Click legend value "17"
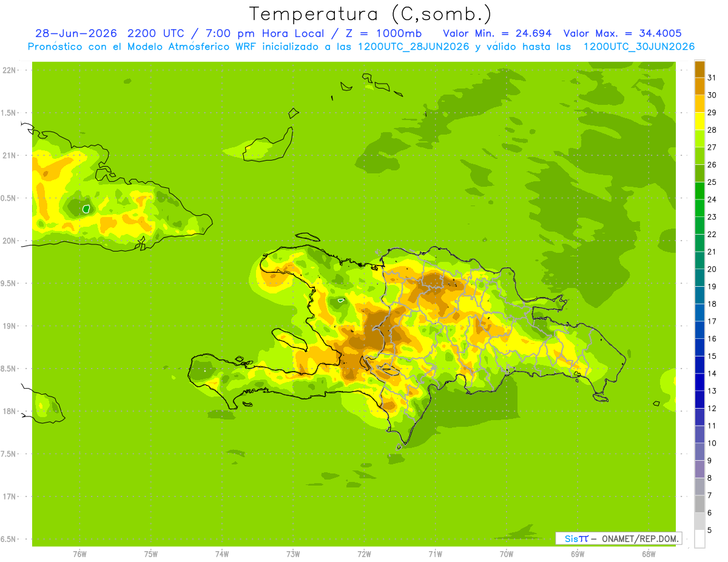Screen dimensions: 728x562 click(712, 321)
